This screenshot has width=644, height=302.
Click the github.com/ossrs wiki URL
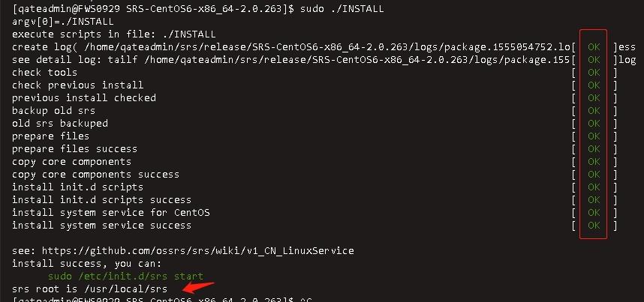tap(198, 250)
